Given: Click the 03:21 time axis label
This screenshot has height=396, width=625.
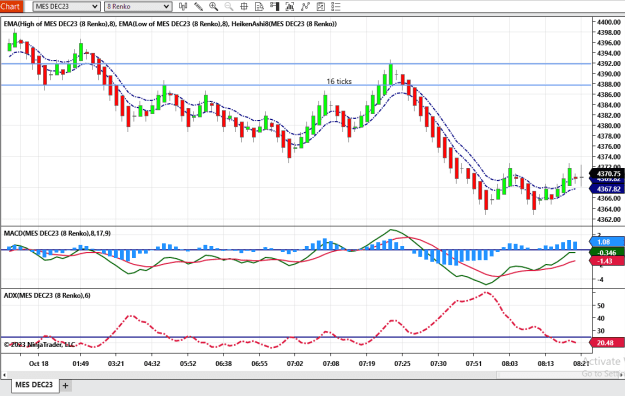Looking at the screenshot, I should 116,364.
